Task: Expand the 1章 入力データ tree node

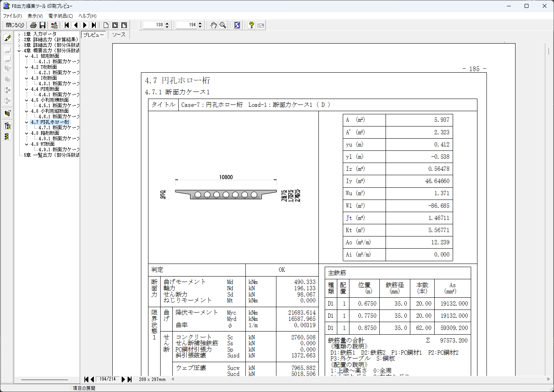Action: (x=19, y=34)
